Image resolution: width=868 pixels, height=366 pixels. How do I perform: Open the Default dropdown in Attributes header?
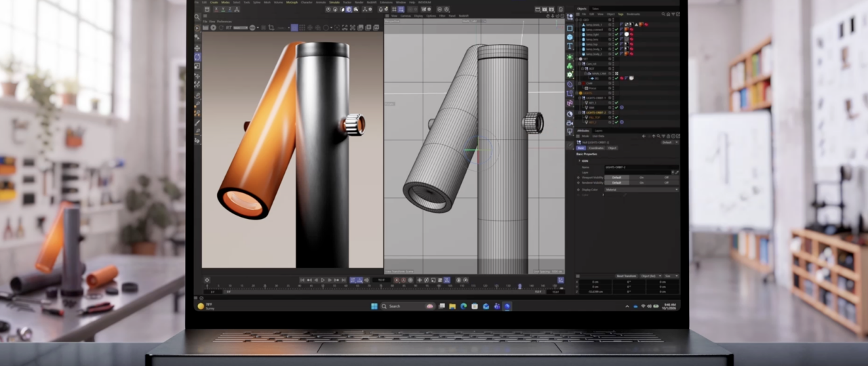[x=670, y=142]
